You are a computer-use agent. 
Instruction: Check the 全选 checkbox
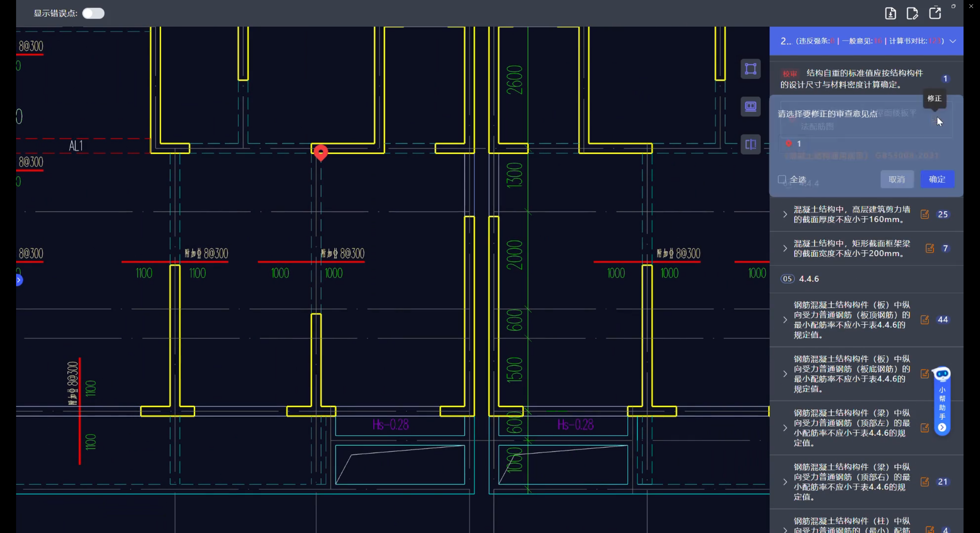782,179
